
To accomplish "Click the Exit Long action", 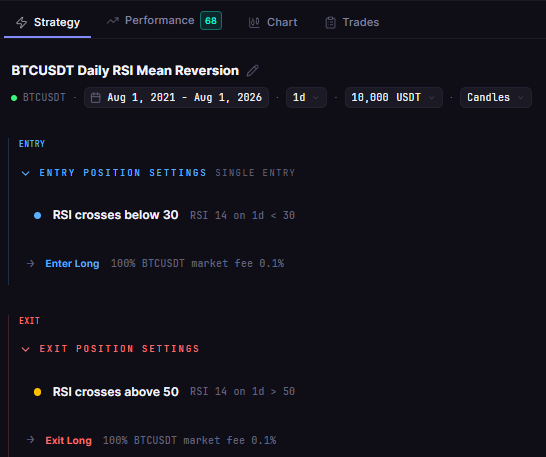I will coord(69,440).
